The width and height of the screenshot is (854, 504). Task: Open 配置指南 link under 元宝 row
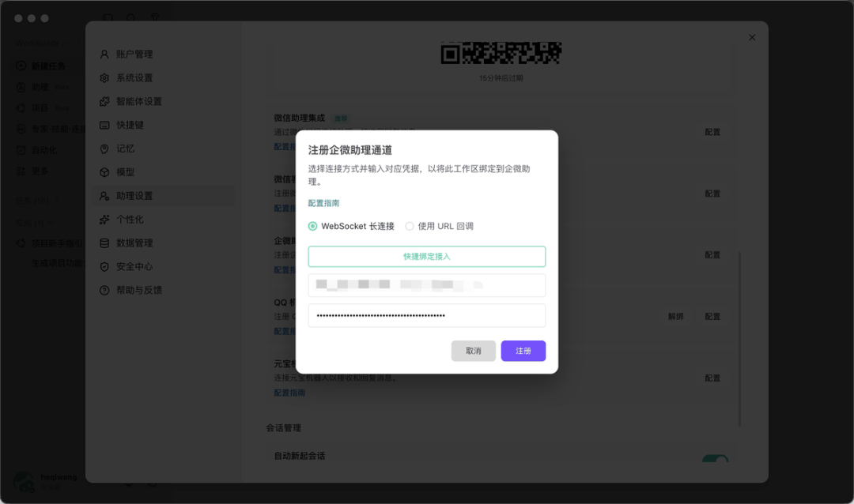click(x=289, y=393)
